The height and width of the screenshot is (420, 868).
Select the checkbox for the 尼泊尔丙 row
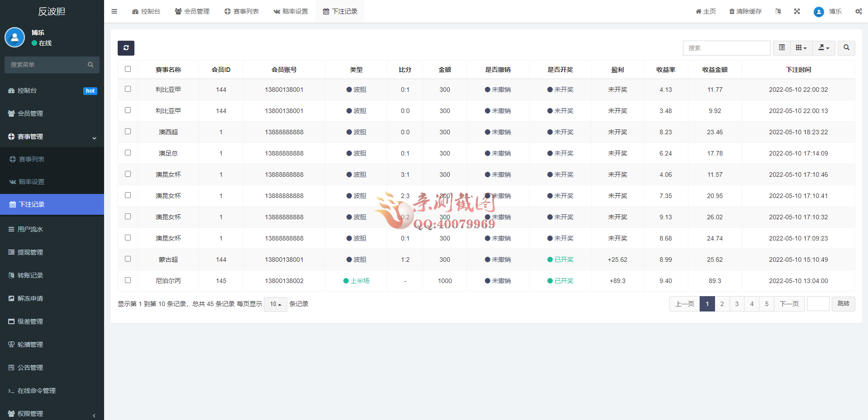tap(128, 280)
